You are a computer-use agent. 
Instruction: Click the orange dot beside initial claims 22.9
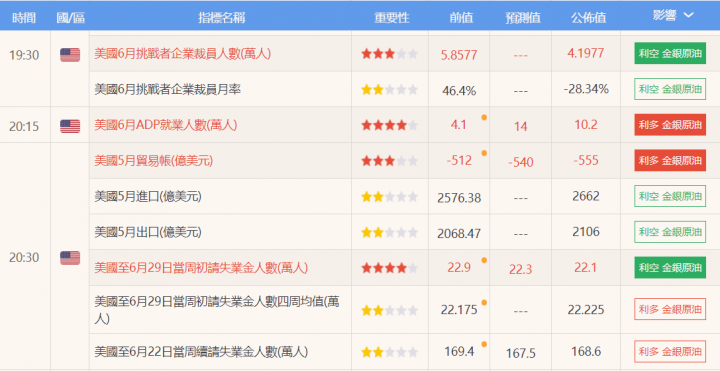(484, 260)
